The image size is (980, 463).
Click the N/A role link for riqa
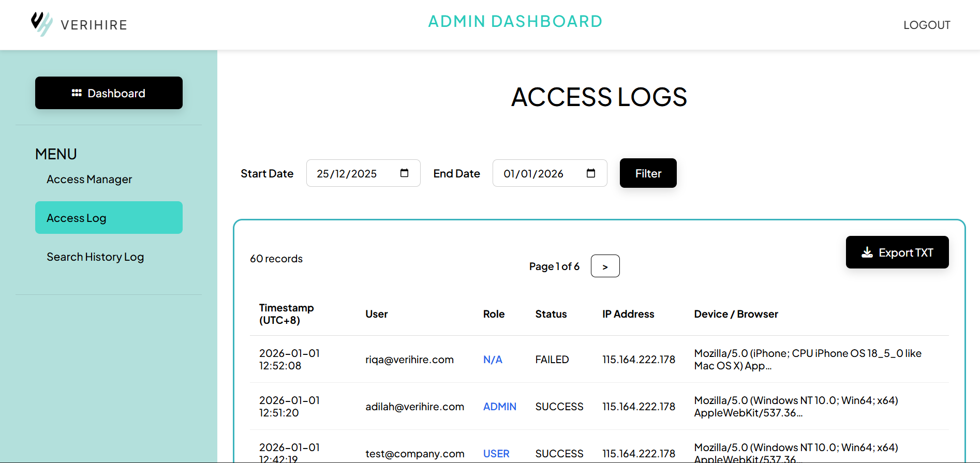click(x=493, y=360)
